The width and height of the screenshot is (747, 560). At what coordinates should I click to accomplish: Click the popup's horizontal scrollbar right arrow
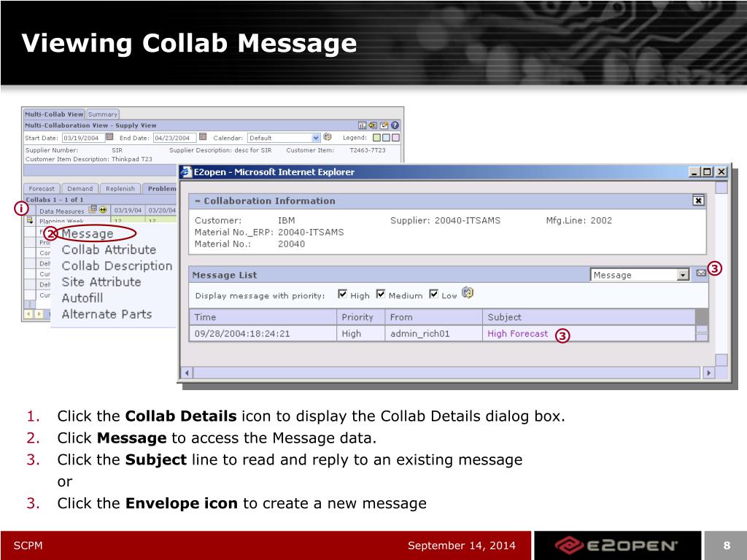click(709, 373)
